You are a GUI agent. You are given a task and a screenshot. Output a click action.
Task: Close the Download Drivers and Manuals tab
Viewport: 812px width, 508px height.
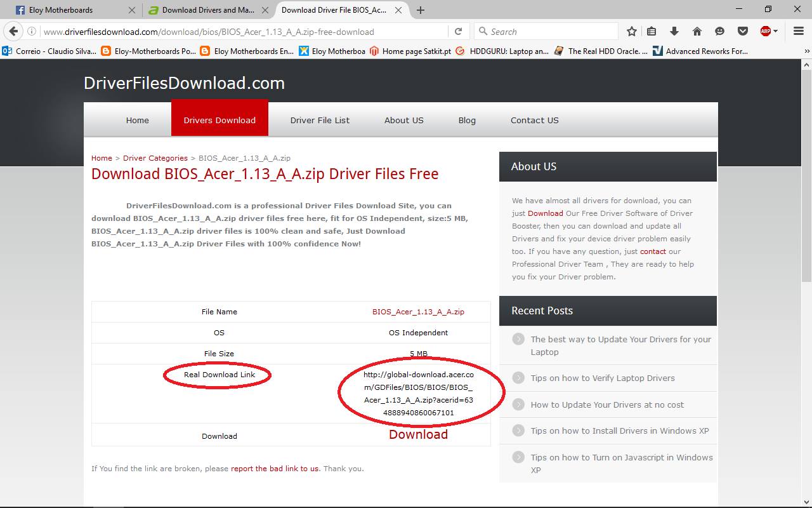[265, 10]
